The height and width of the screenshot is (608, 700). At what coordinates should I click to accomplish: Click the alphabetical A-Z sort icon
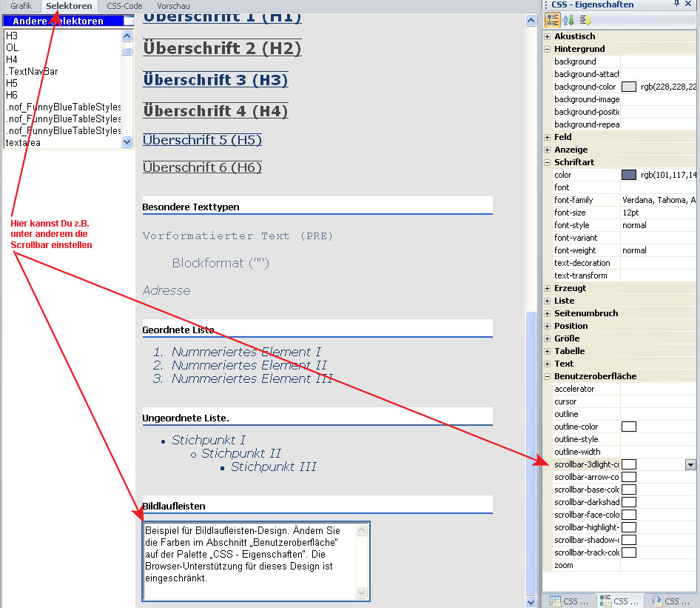[569, 20]
